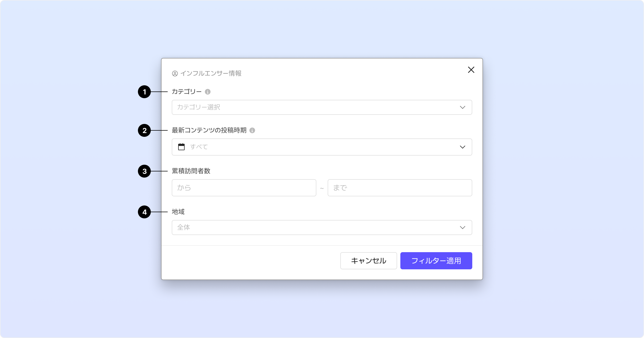Click annotation marker number 2
Screen dimensions: 644x338
(144, 130)
